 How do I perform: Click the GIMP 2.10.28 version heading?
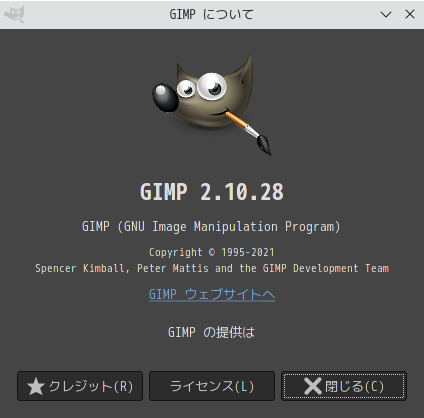point(212,192)
